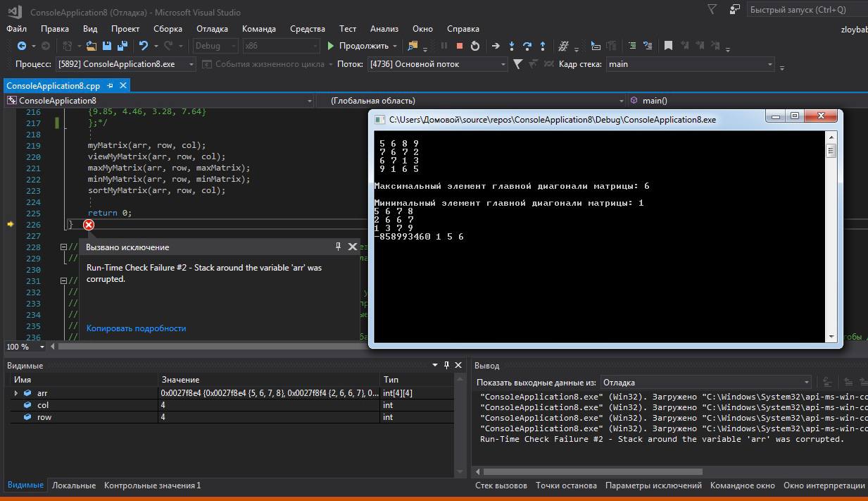Screen dimensions: 868x501
Task: Open the Процесс dropdown ConsoleApplication8.exe
Action: point(126,64)
